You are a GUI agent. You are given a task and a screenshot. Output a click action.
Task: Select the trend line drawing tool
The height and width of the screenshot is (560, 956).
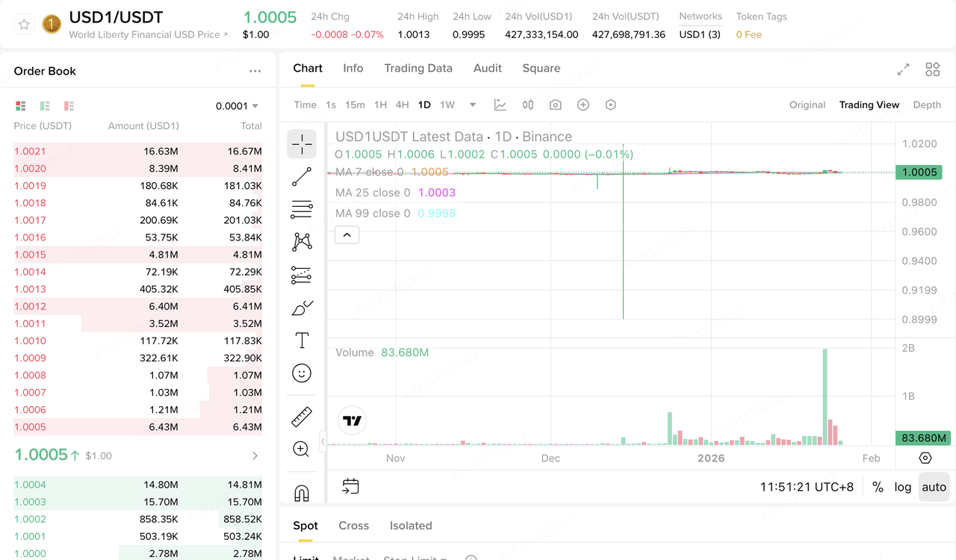[302, 177]
